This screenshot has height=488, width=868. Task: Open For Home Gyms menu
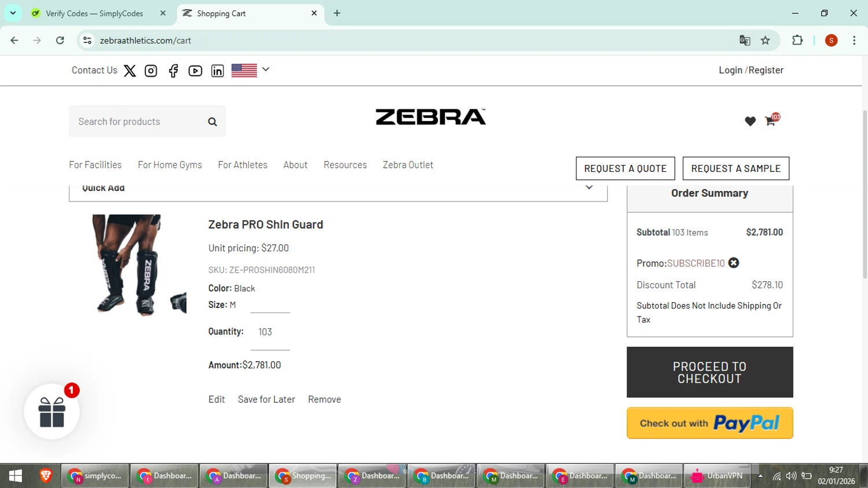pyautogui.click(x=170, y=165)
